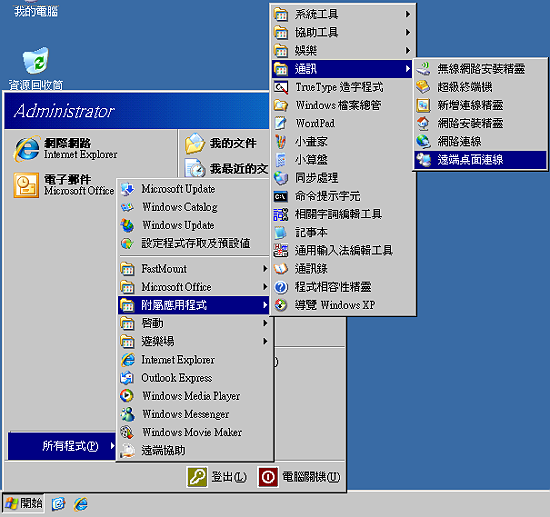Click the 開始 start button
Screen dimensions: 550x517
pos(24,504)
